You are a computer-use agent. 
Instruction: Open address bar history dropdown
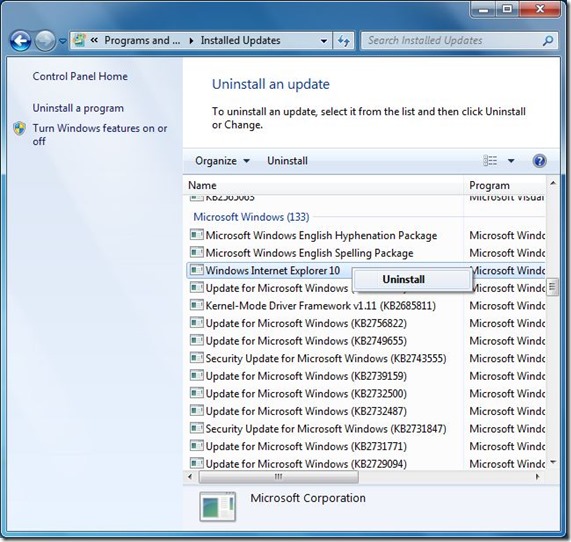tap(324, 41)
